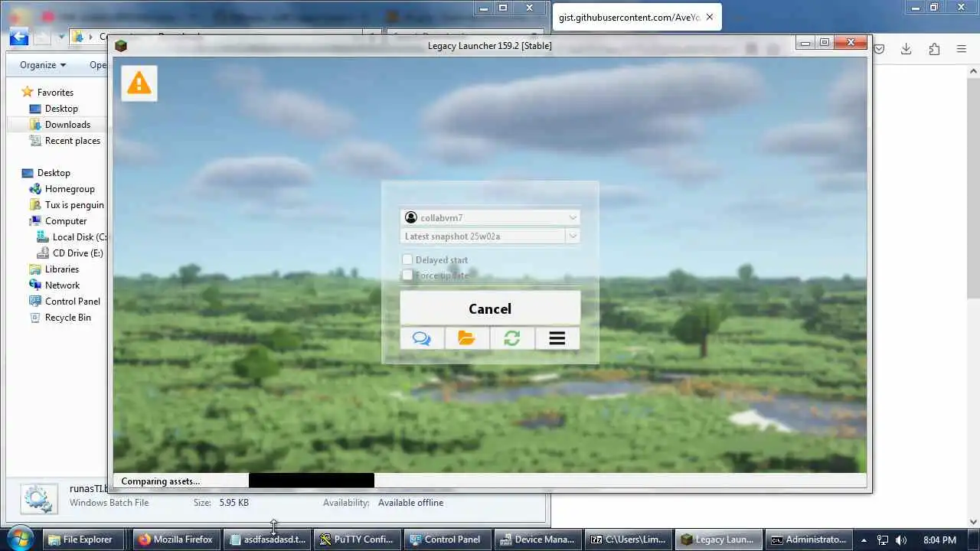Cancel the launch in Legacy Launcher
The width and height of the screenshot is (980, 551).
(490, 308)
